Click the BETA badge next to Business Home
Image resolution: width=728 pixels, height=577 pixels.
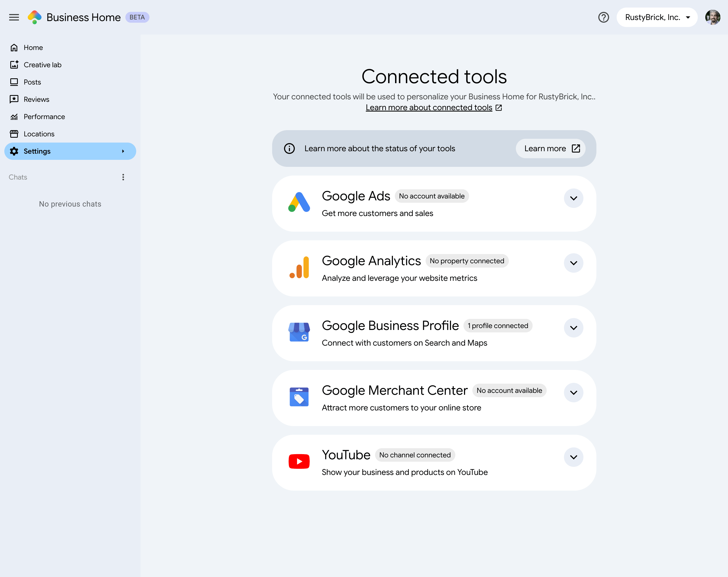137,17
